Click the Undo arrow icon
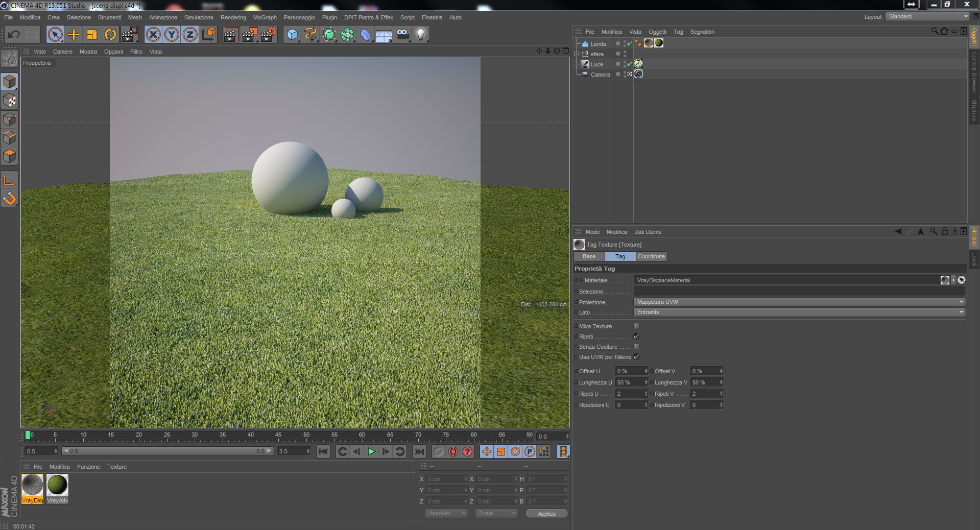This screenshot has width=980, height=530. pyautogui.click(x=14, y=35)
